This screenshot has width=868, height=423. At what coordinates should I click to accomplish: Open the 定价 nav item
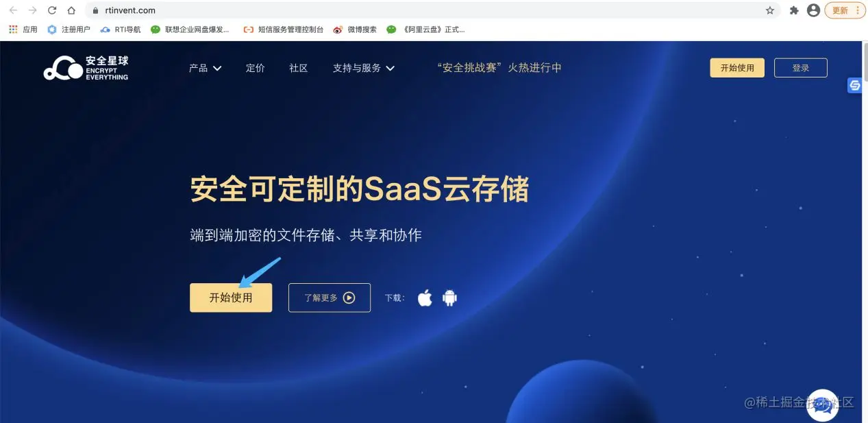[x=256, y=68]
